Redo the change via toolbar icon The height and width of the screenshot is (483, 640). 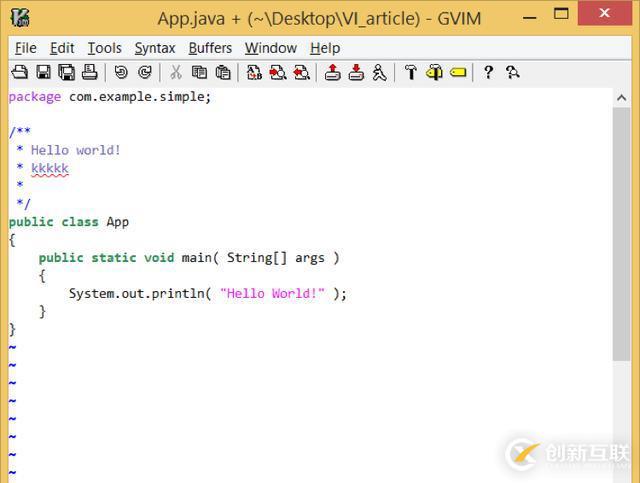tap(144, 72)
